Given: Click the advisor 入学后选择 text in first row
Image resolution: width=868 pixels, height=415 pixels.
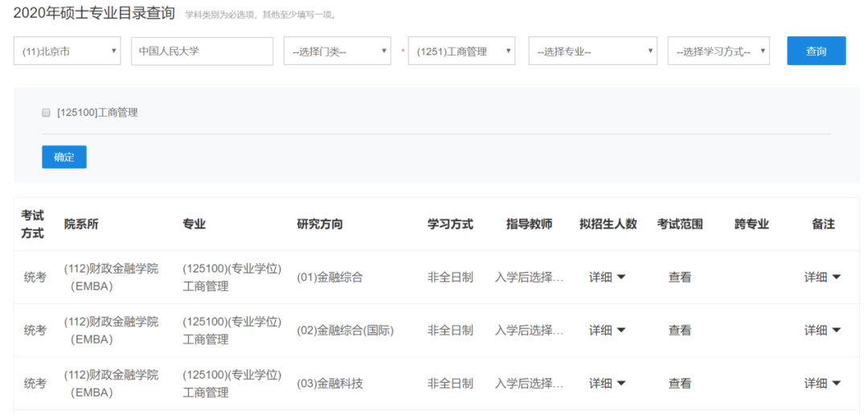Looking at the screenshot, I should (x=529, y=277).
